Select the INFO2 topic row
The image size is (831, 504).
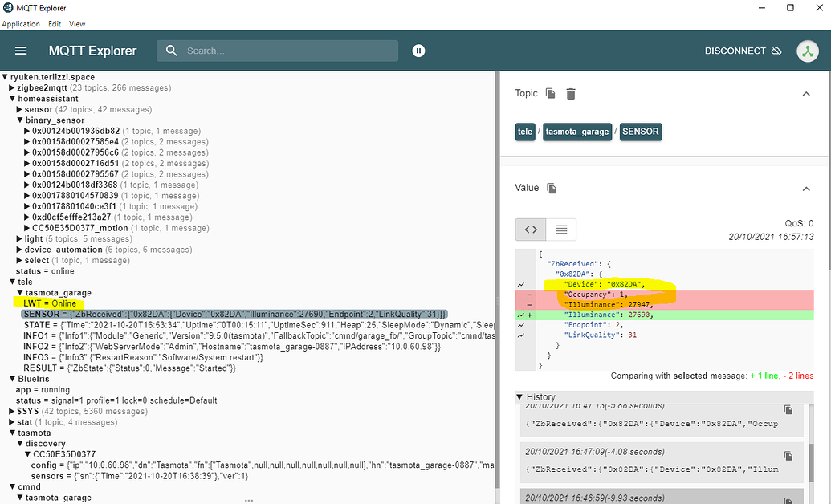click(231, 347)
